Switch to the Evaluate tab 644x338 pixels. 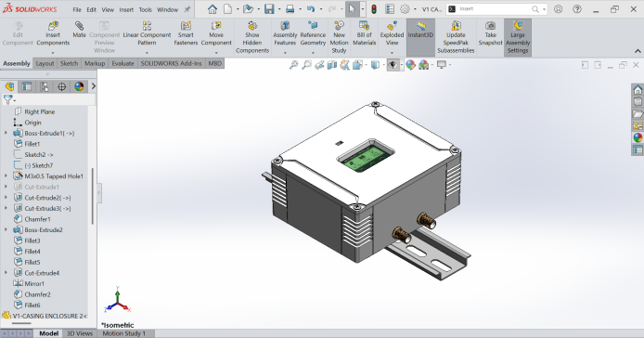click(x=122, y=63)
